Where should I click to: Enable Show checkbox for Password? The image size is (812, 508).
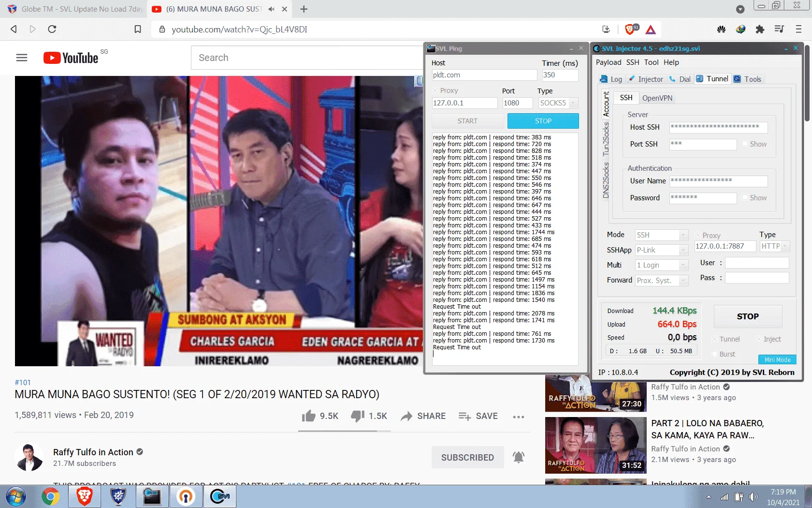[x=745, y=198]
